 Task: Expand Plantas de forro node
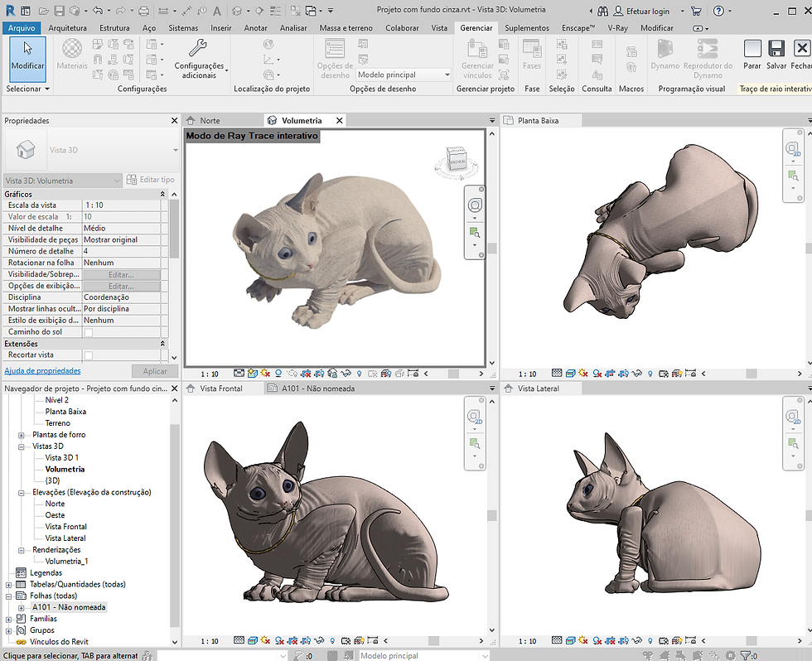click(22, 435)
